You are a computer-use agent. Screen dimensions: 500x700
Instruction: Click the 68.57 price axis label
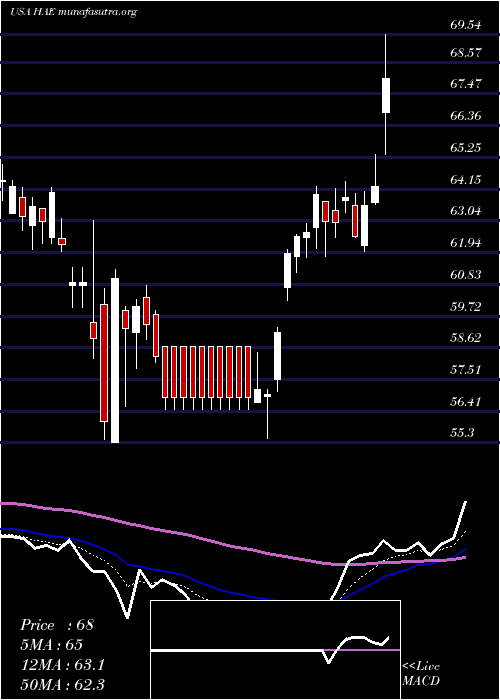coord(466,53)
